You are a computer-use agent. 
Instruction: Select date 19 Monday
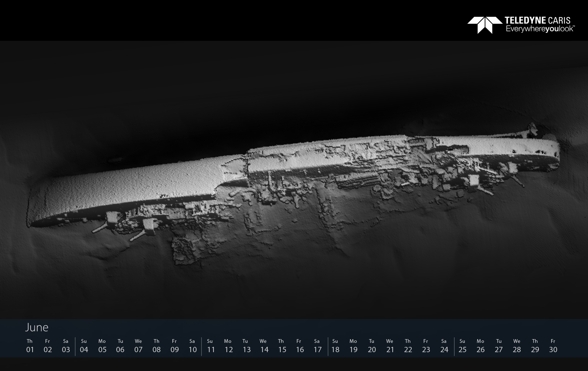click(353, 346)
